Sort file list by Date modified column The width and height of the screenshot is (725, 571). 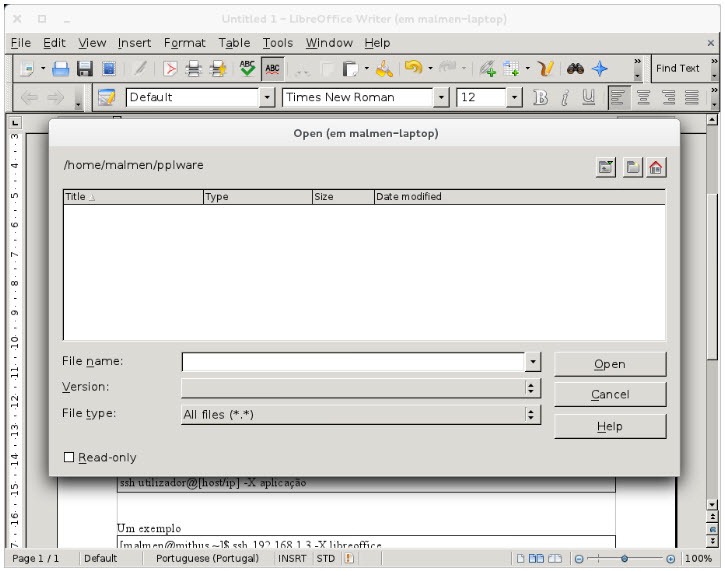coord(520,197)
